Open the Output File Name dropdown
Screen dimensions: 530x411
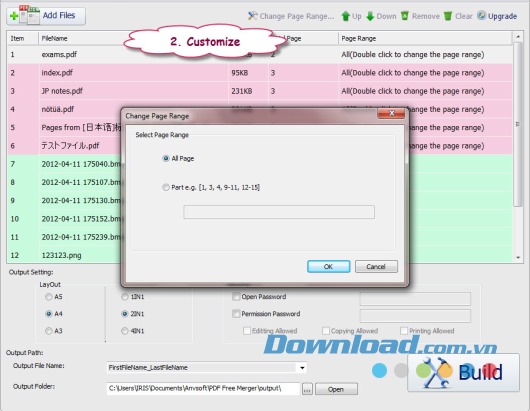coord(302,367)
